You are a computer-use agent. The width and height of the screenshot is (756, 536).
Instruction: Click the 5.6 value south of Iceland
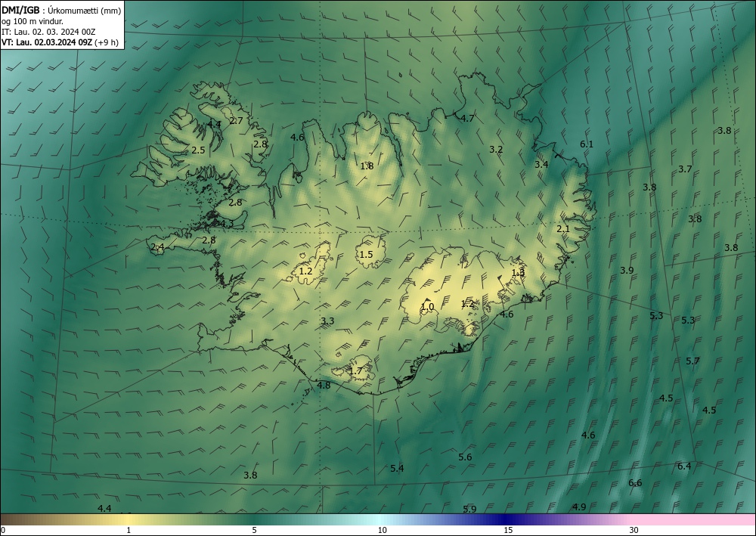465,457
